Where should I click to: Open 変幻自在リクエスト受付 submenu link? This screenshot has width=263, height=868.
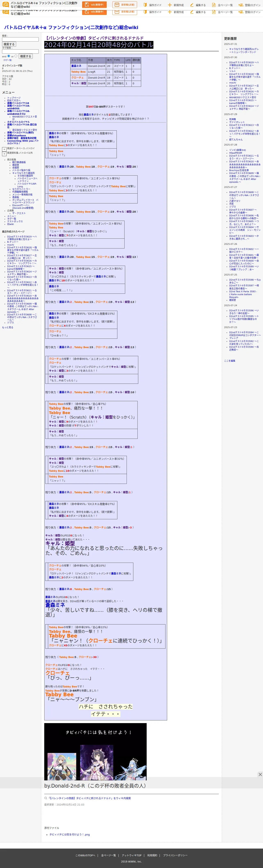pyautogui.click(x=25, y=130)
